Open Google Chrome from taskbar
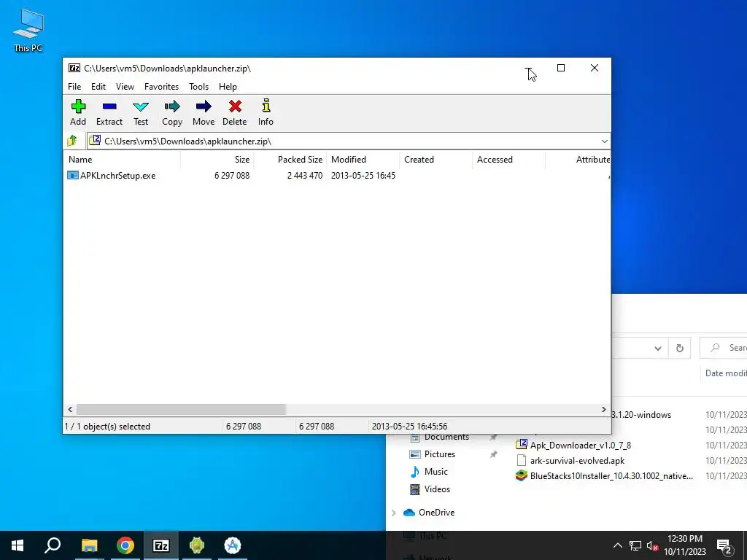 point(125,545)
